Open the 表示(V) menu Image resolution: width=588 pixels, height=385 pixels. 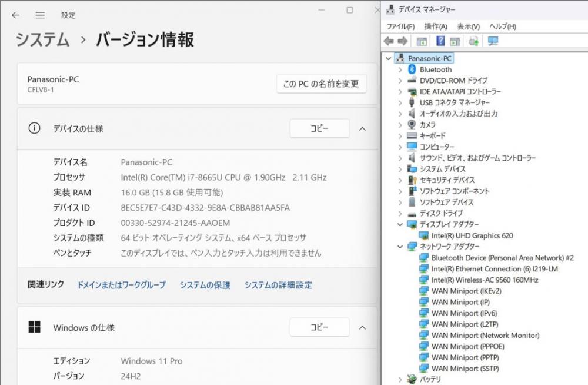[x=468, y=26]
